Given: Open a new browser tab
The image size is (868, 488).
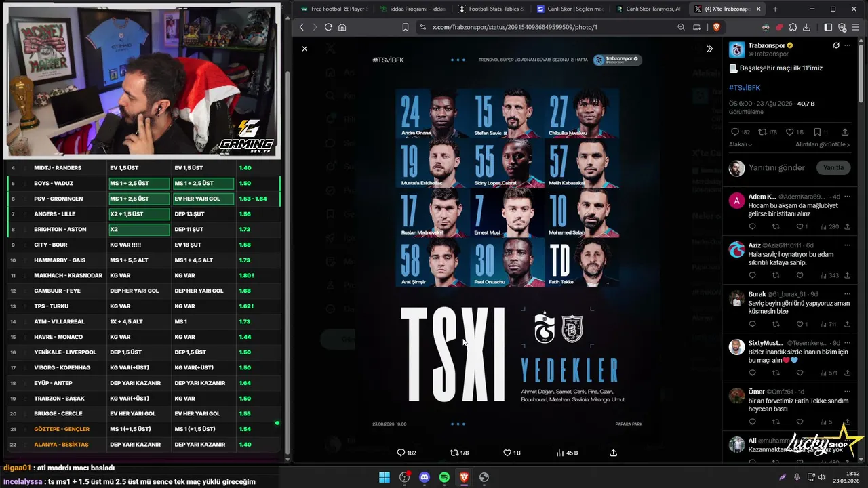Looking at the screenshot, I should click(x=775, y=9).
